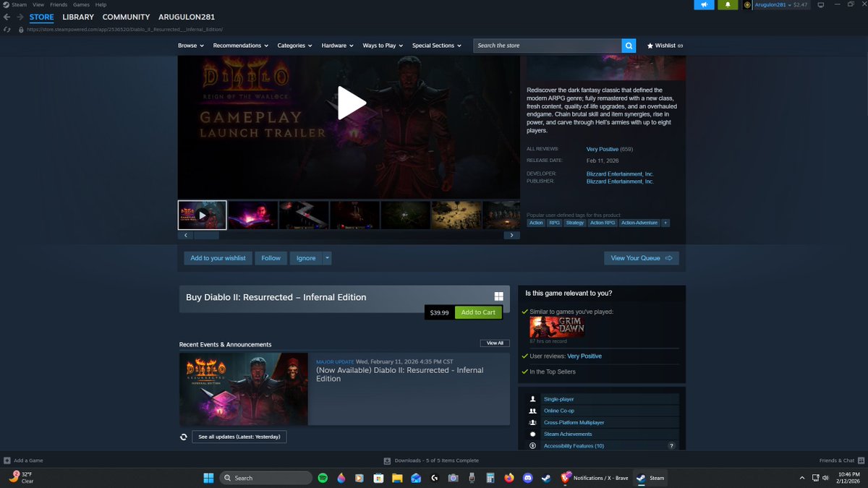Open Microsoft Store from the taskbar
The width and height of the screenshot is (868, 488).
point(378,478)
